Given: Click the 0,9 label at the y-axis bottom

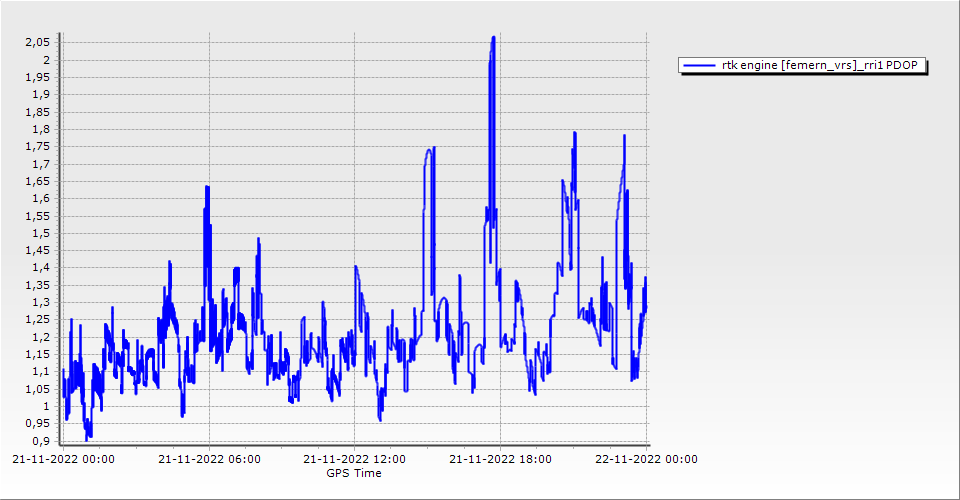Looking at the screenshot, I should (41, 441).
